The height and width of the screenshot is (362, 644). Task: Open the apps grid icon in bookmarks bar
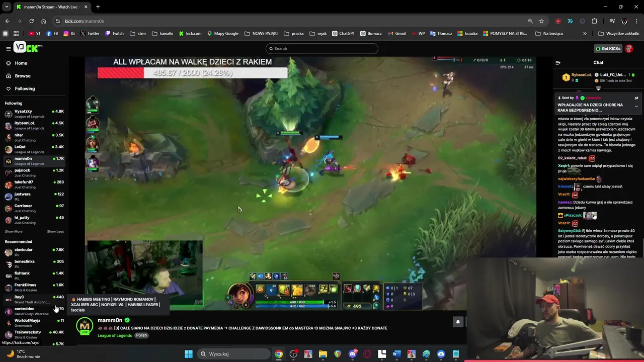(16, 34)
